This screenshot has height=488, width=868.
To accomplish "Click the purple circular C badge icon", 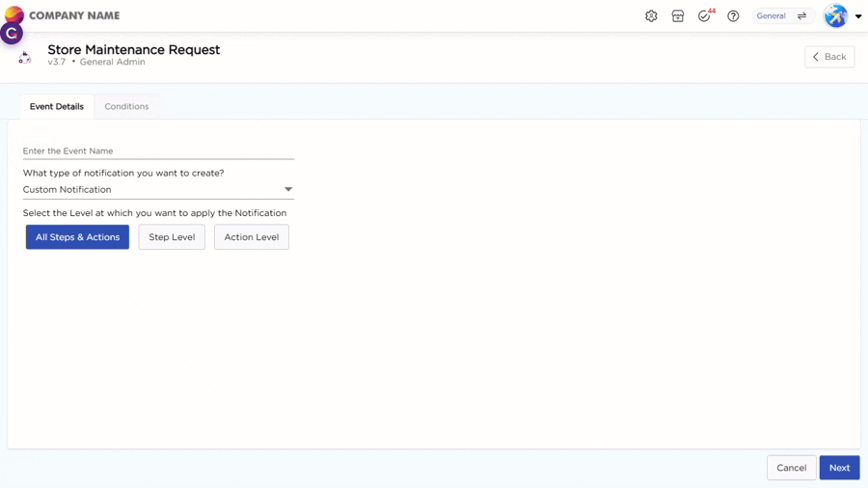I will [x=12, y=34].
